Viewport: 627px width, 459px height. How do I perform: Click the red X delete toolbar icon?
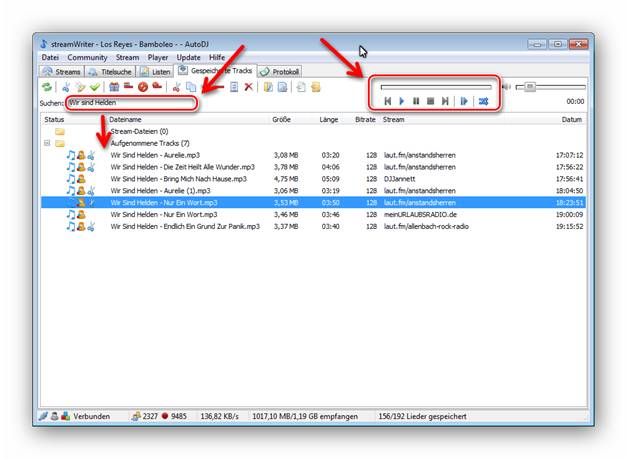[x=248, y=87]
